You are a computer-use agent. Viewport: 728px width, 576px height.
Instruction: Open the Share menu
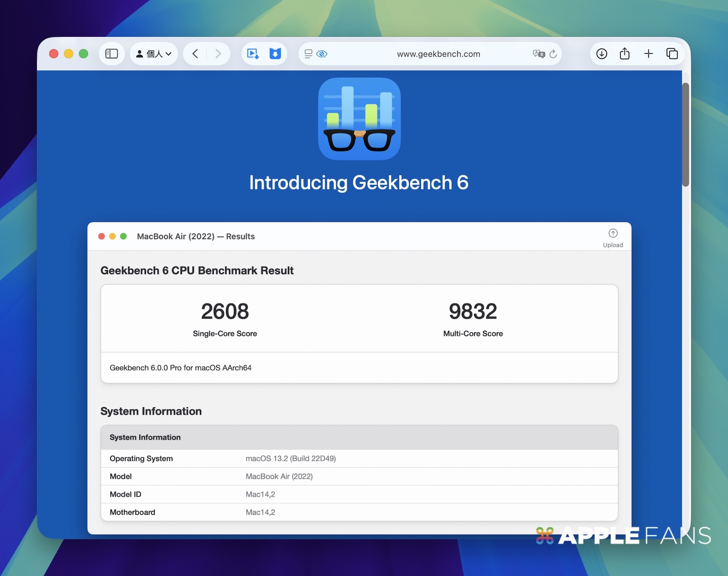tap(625, 54)
